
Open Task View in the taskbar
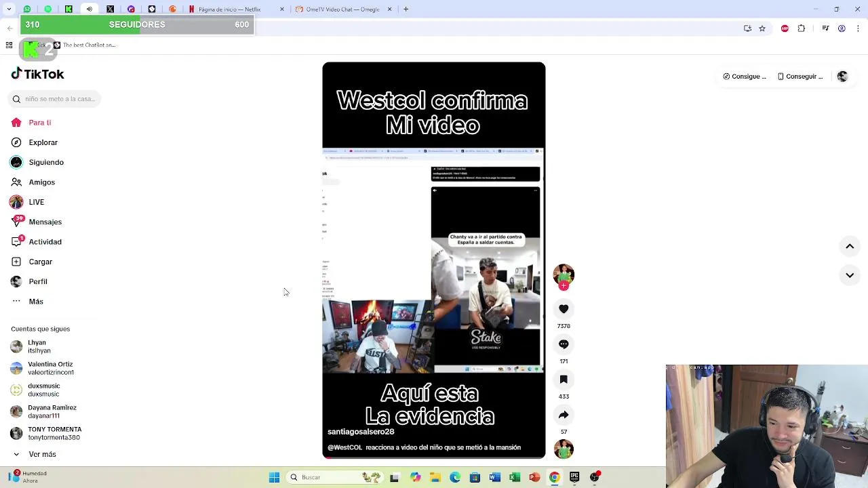pyautogui.click(x=395, y=477)
